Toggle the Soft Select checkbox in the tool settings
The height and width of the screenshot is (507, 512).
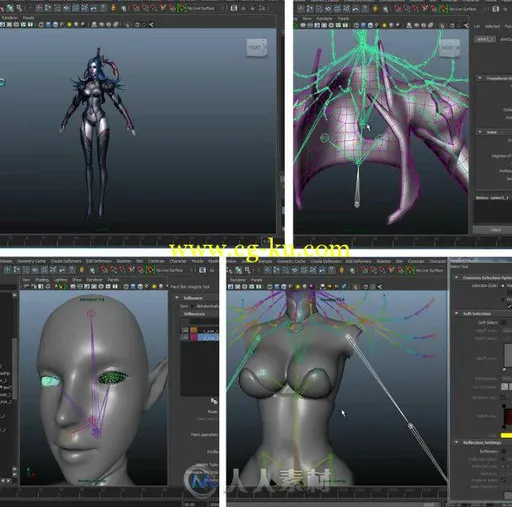[504, 322]
